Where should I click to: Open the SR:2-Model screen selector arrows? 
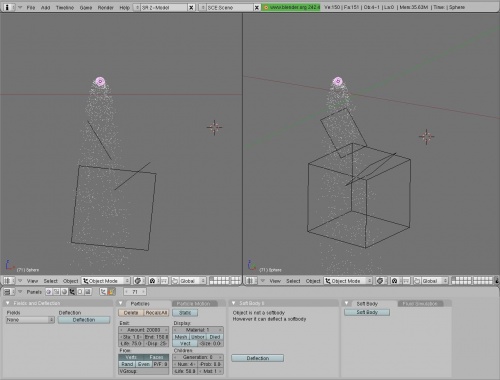coord(137,7)
